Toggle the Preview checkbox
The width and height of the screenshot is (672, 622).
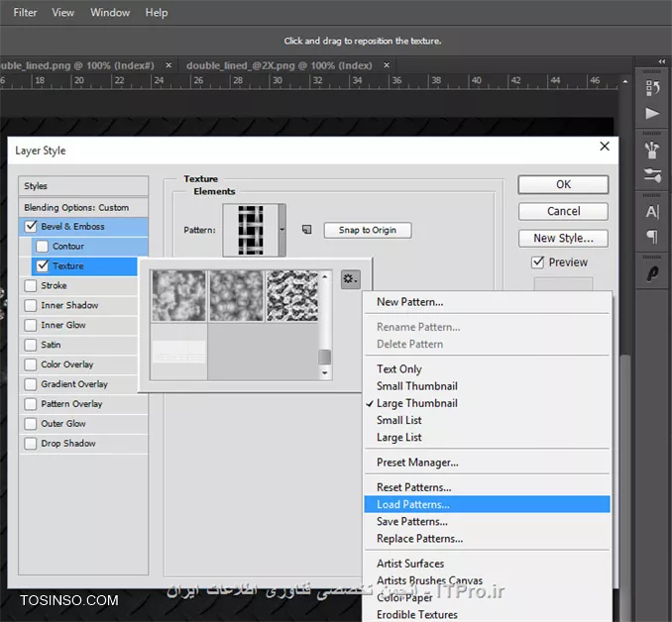click(537, 261)
